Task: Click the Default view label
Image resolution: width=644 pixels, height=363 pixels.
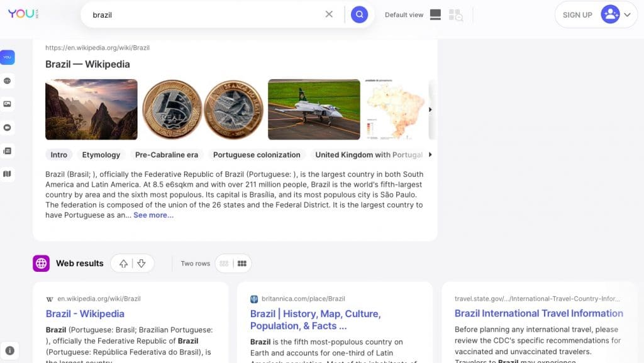Action: (404, 14)
